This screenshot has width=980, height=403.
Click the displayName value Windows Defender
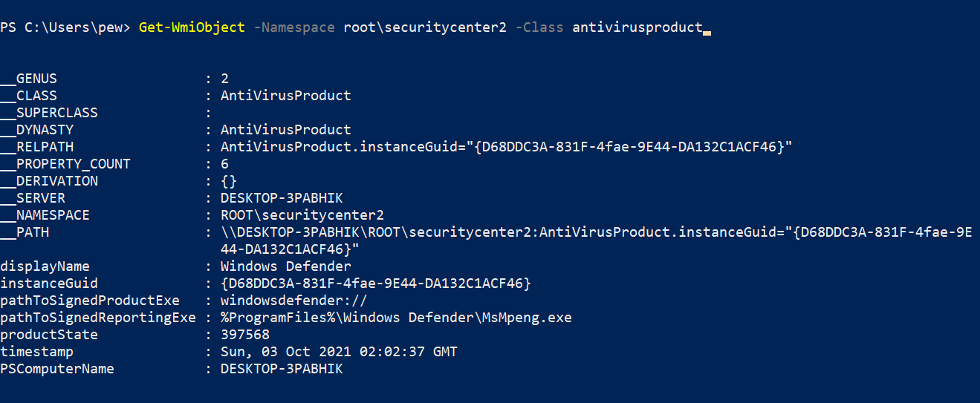pyautogui.click(x=286, y=266)
